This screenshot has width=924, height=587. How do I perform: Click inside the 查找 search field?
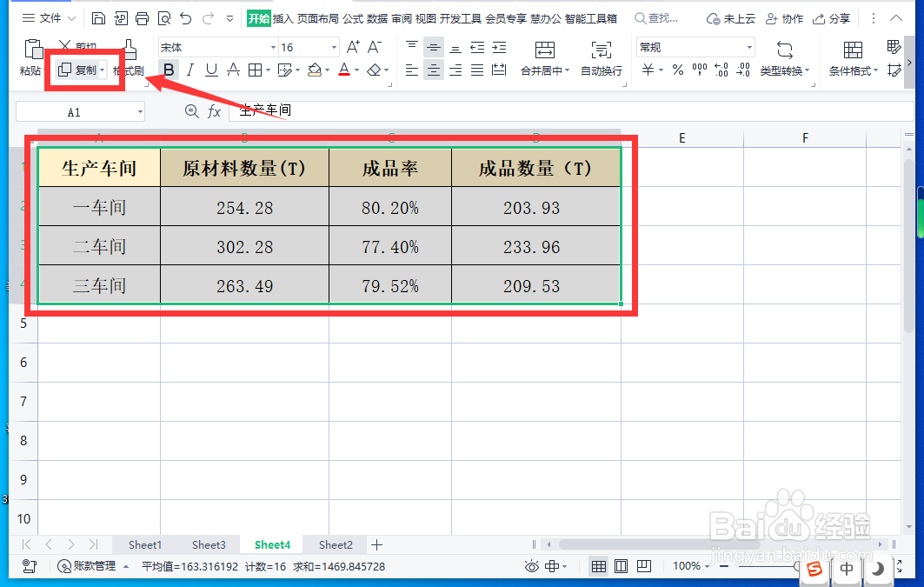657,19
